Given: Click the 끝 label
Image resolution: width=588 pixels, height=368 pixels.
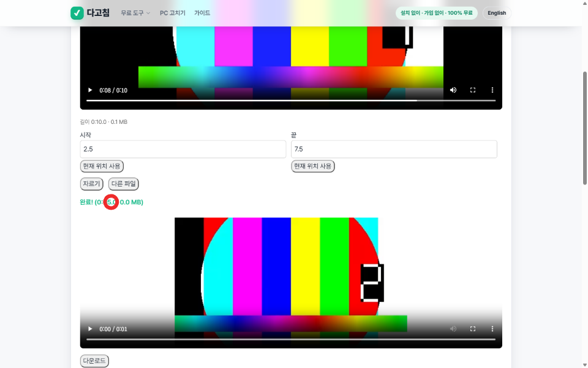Looking at the screenshot, I should point(293,135).
